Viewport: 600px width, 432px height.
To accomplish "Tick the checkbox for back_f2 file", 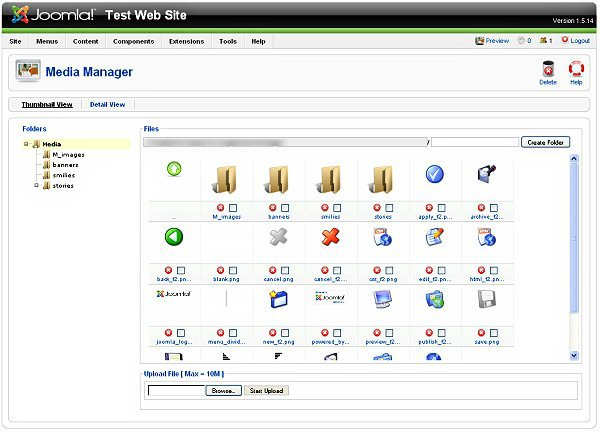I will coord(181,271).
